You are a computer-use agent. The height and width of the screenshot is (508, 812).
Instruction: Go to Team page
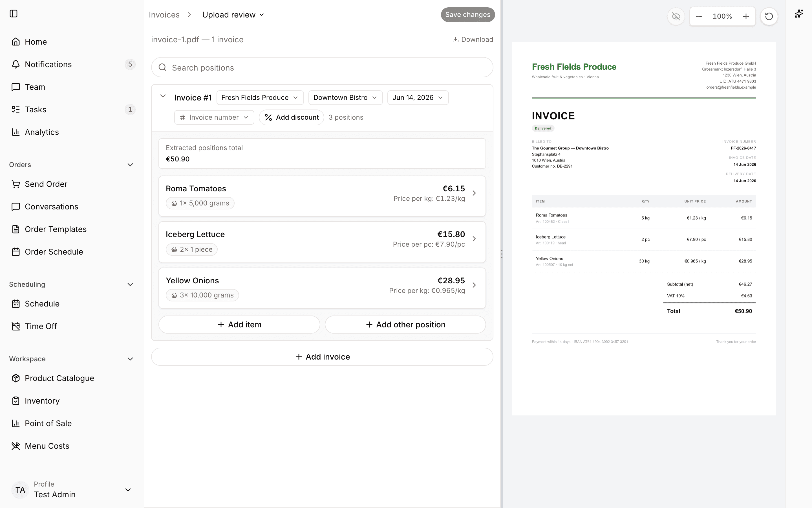[x=72, y=87]
